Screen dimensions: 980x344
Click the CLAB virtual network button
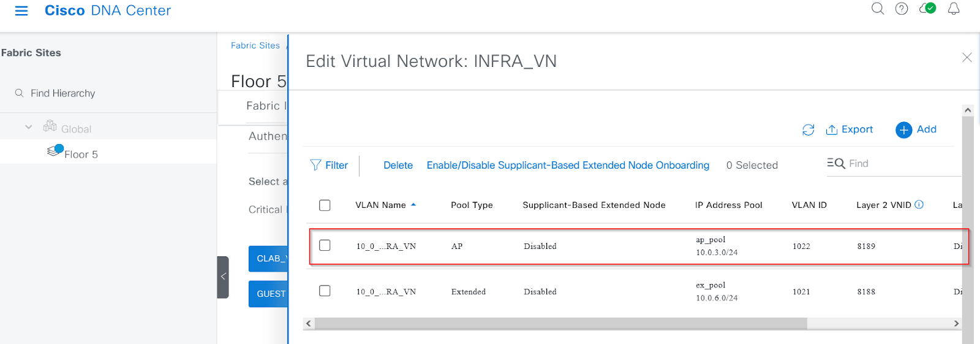(268, 259)
